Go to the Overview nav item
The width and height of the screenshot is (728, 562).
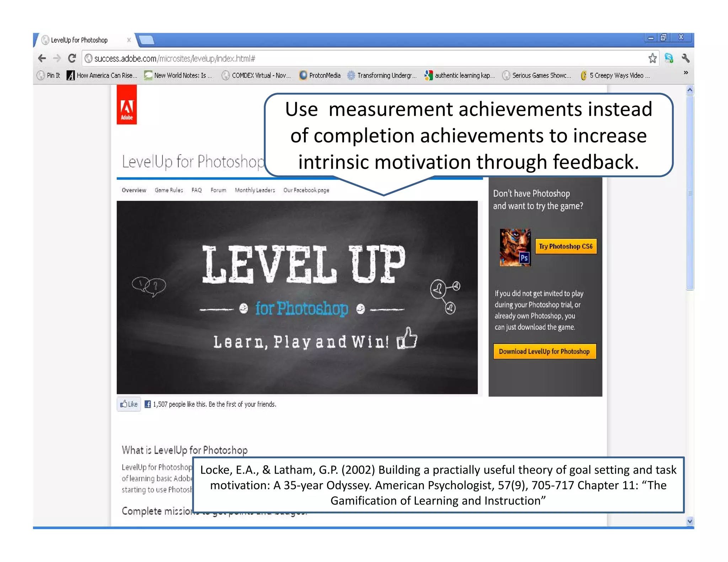(x=134, y=190)
